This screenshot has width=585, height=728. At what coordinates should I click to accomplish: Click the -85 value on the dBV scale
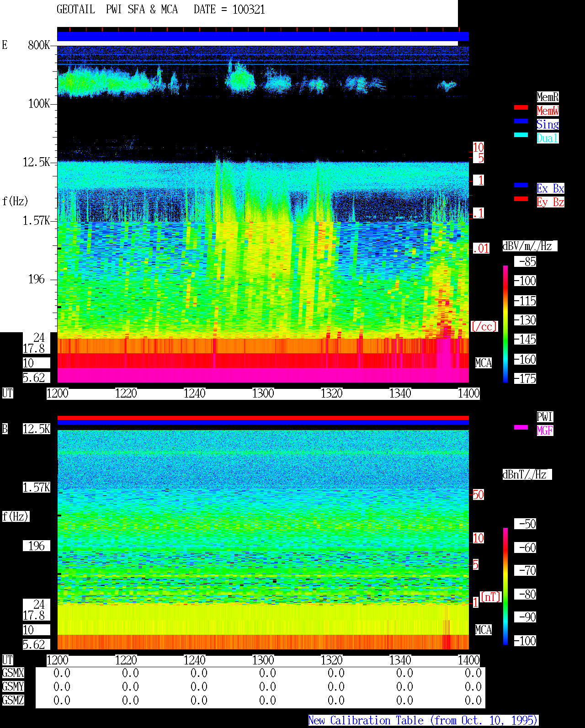click(526, 262)
